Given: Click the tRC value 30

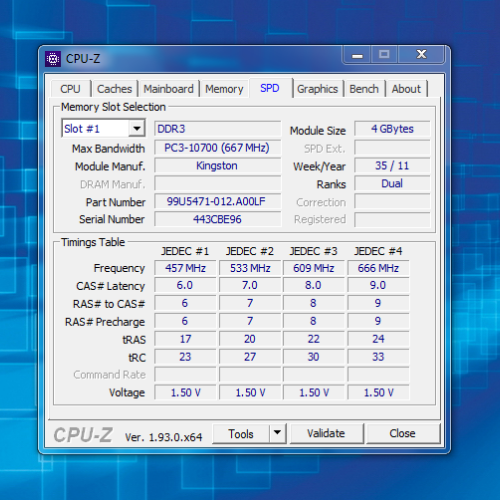Looking at the screenshot, I should pos(313,357).
